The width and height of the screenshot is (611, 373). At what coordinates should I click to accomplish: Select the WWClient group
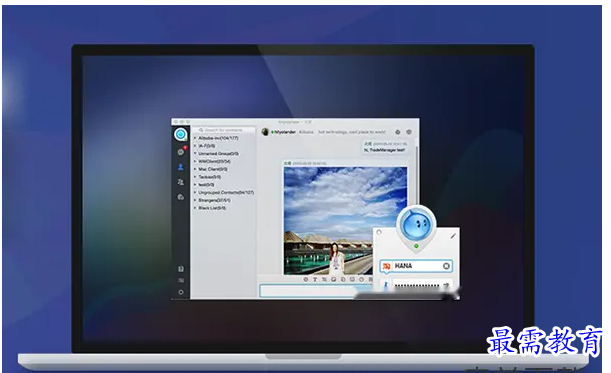(x=214, y=161)
